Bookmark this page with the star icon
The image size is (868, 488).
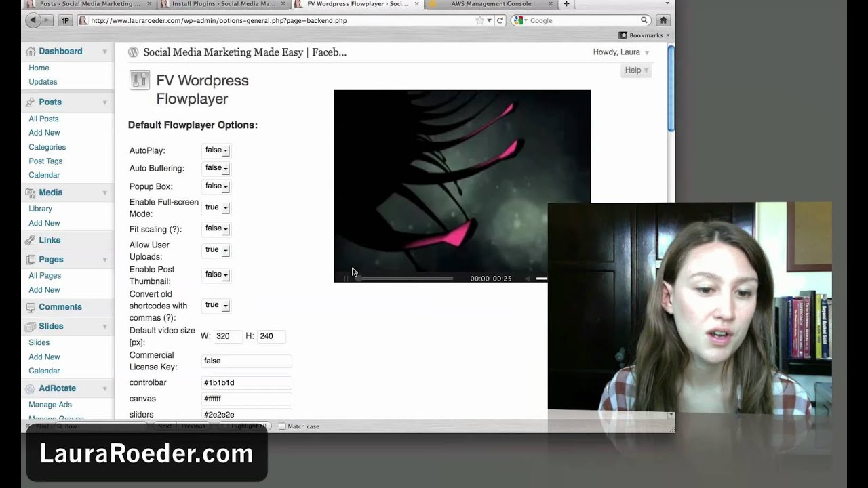(480, 20)
